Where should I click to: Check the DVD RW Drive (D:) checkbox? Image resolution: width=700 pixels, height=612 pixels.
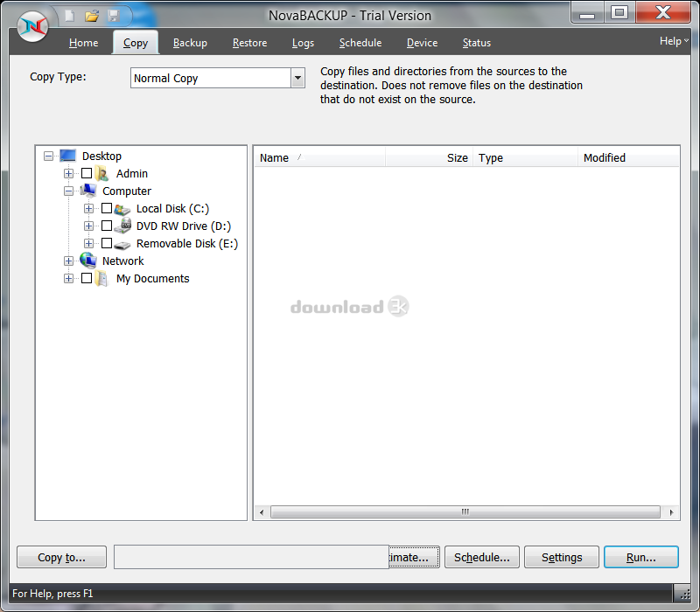[107, 226]
